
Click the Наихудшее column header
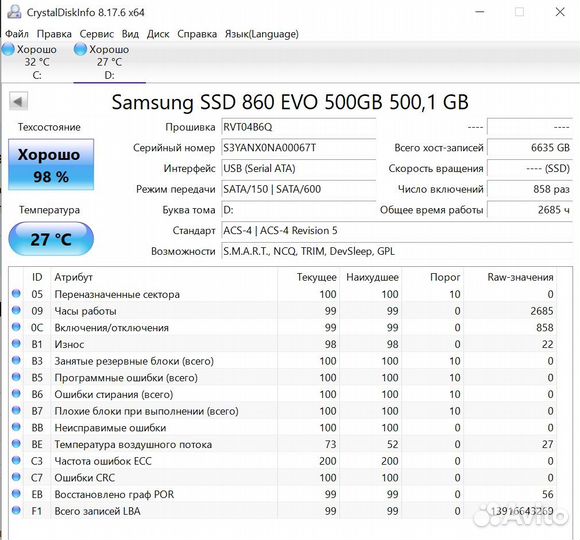[372, 277]
